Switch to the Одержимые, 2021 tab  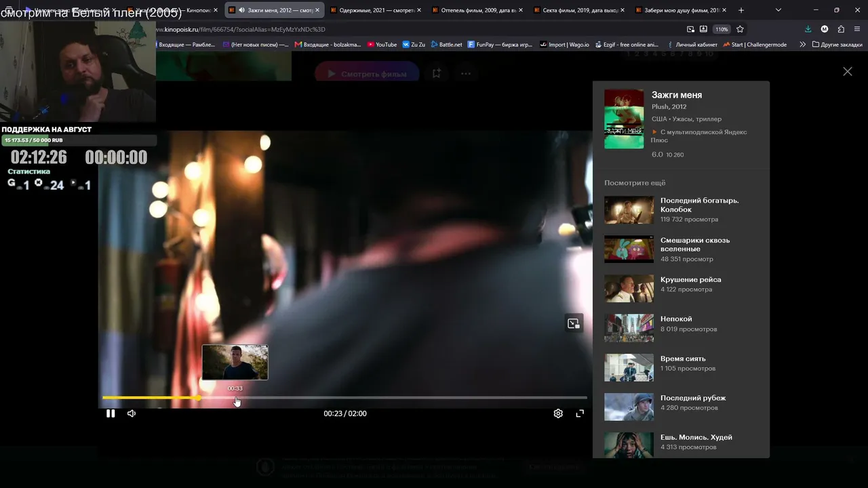pos(376,10)
